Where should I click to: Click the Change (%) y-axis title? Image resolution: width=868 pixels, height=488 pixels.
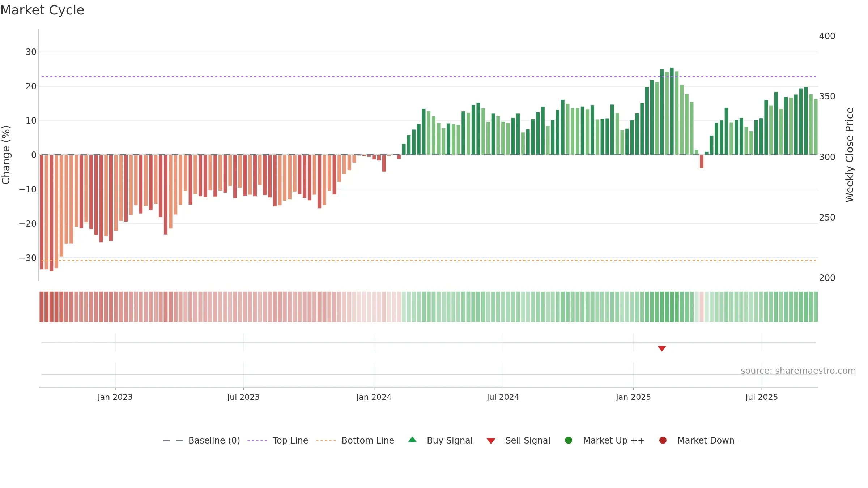click(x=6, y=155)
